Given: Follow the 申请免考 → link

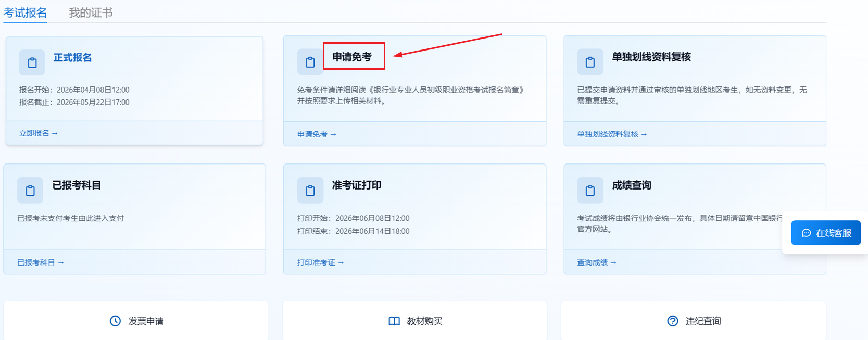Looking at the screenshot, I should click(317, 134).
